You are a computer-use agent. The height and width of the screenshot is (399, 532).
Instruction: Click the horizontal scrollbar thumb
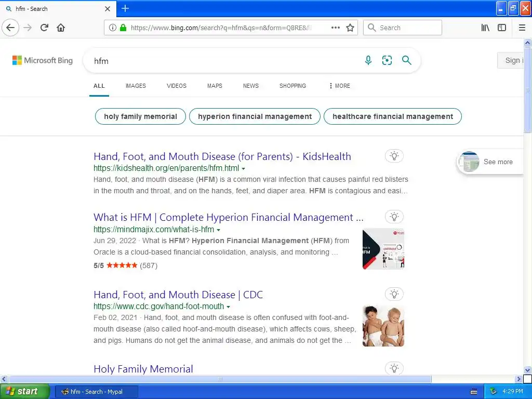tap(220, 379)
